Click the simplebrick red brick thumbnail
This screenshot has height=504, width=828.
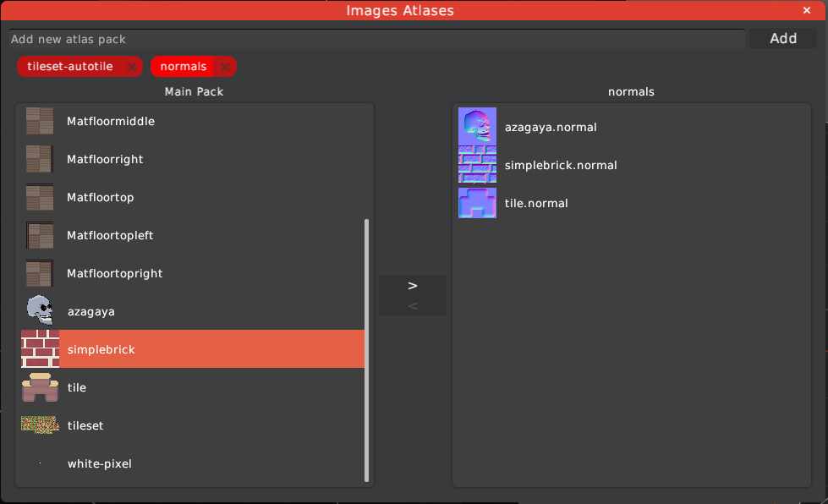click(x=40, y=349)
